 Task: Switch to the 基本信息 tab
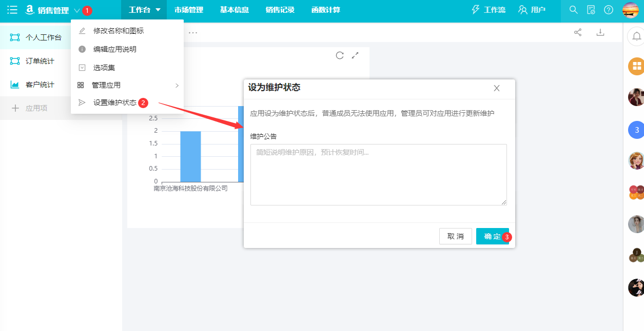[235, 10]
